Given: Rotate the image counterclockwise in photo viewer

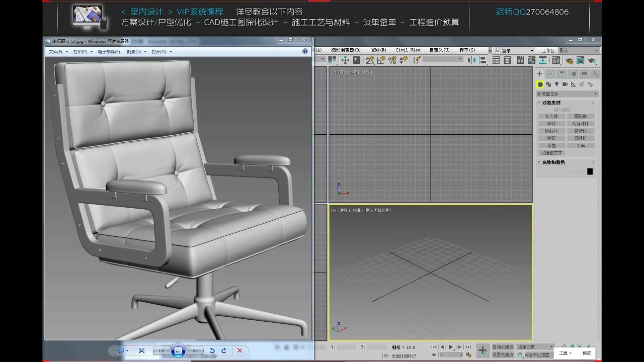Looking at the screenshot, I should [x=212, y=350].
